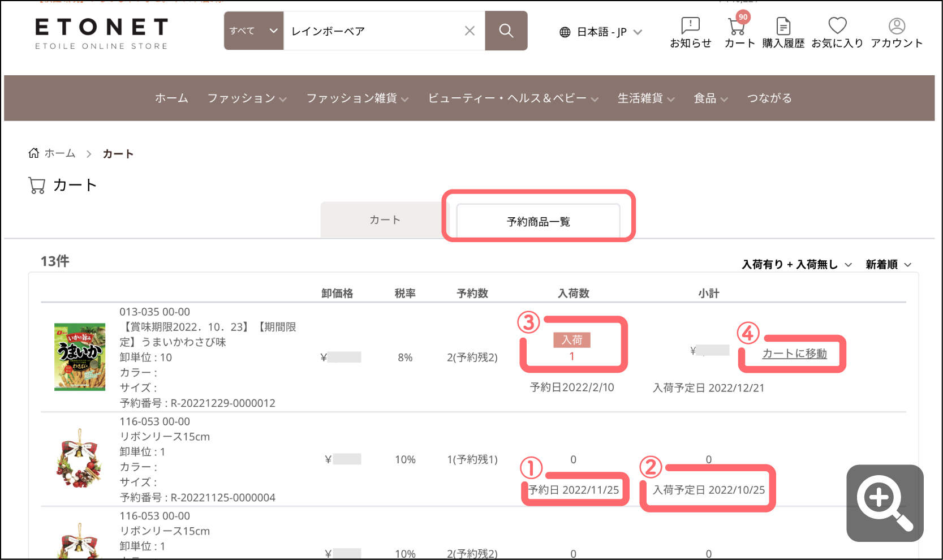Open the 購入履歴 purchase history icon
The width and height of the screenshot is (943, 560).
[x=783, y=33]
